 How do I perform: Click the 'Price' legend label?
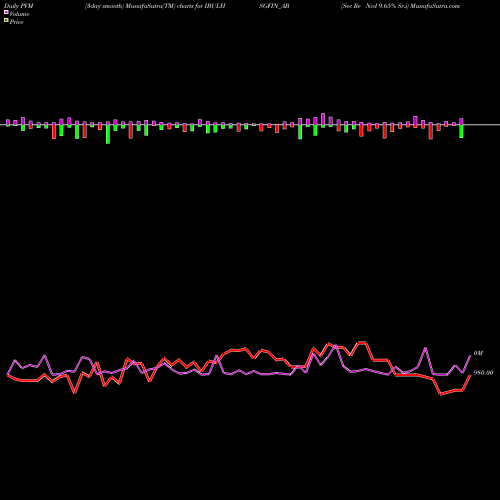point(16,22)
